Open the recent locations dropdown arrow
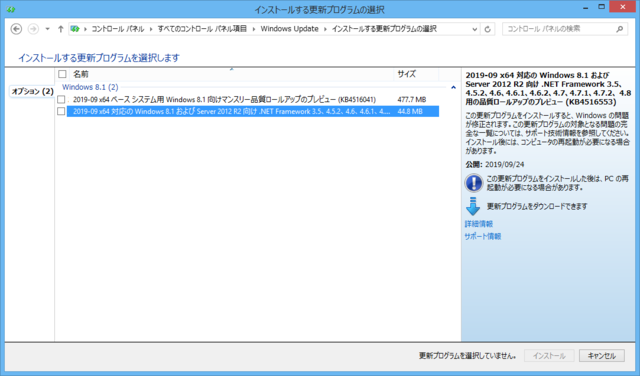Screen dimensions: 640x376 (x=47, y=29)
